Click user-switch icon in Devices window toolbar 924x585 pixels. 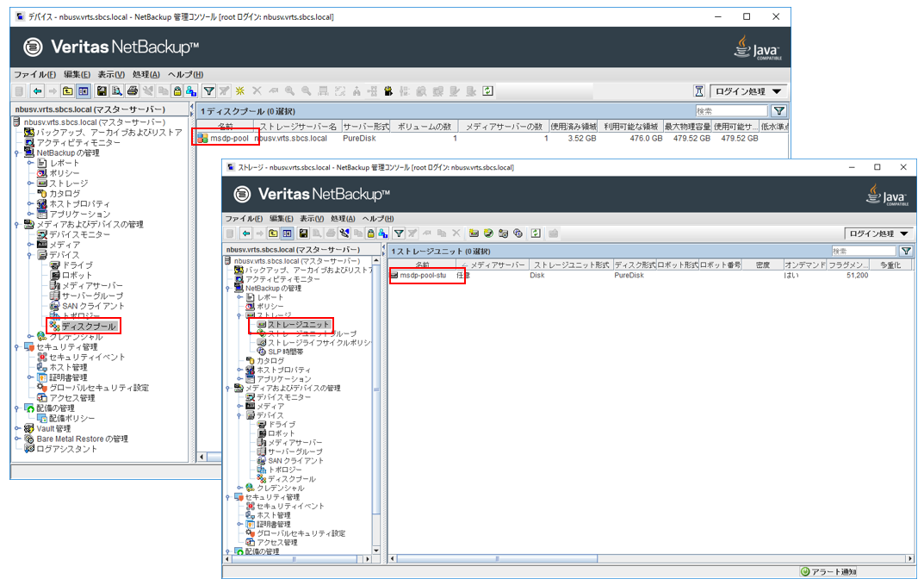[x=191, y=90]
